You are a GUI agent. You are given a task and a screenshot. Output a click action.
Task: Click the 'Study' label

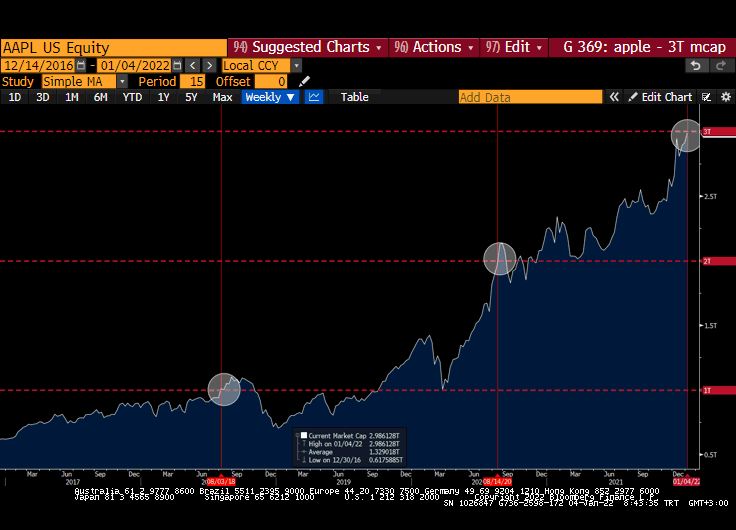18,81
